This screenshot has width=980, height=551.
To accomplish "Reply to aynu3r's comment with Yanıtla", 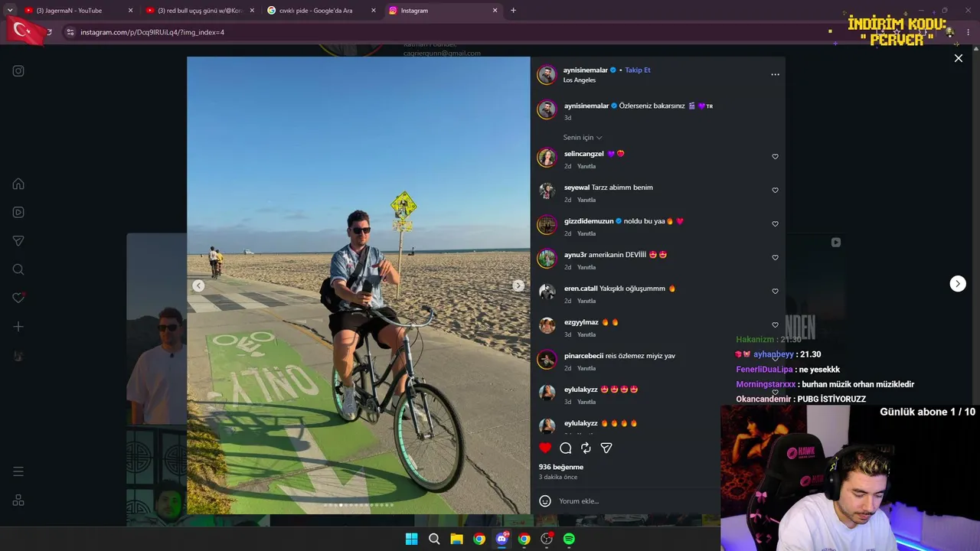I will 586,267.
